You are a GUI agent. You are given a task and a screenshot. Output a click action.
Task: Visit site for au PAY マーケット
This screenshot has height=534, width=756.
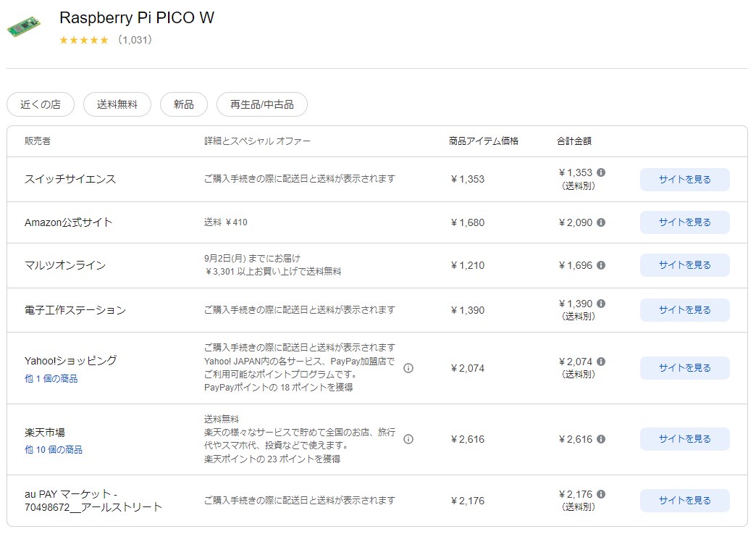point(684,500)
